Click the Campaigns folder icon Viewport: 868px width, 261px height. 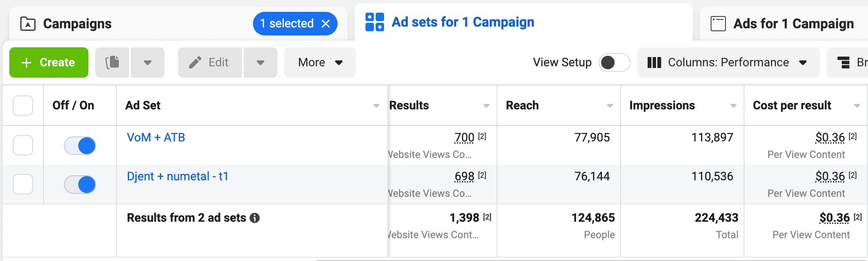pyautogui.click(x=28, y=24)
